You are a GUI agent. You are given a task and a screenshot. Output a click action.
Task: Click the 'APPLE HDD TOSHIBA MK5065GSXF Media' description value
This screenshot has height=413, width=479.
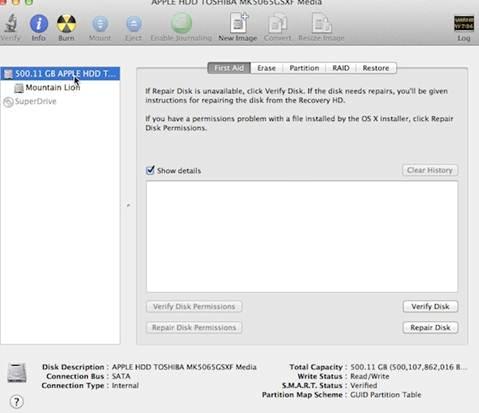point(184,367)
